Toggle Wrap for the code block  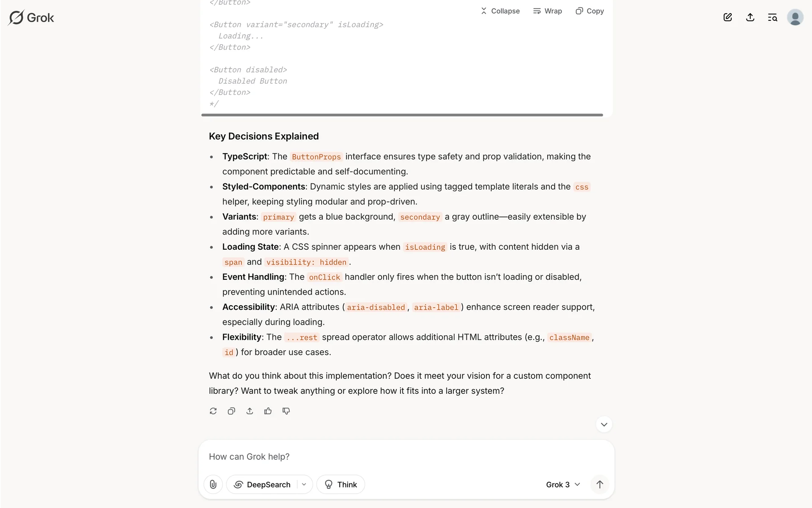tap(547, 11)
